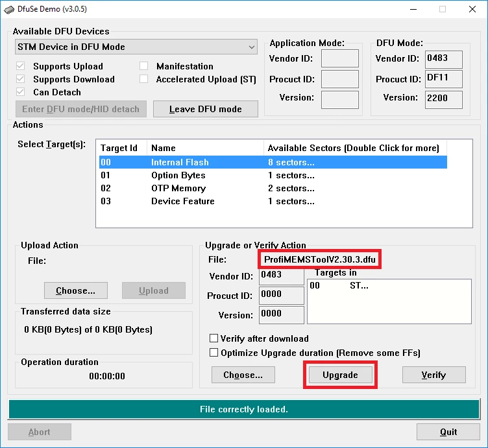The image size is (488, 448).
Task: Click the 00:00:00 operation duration value
Action: [x=107, y=376]
